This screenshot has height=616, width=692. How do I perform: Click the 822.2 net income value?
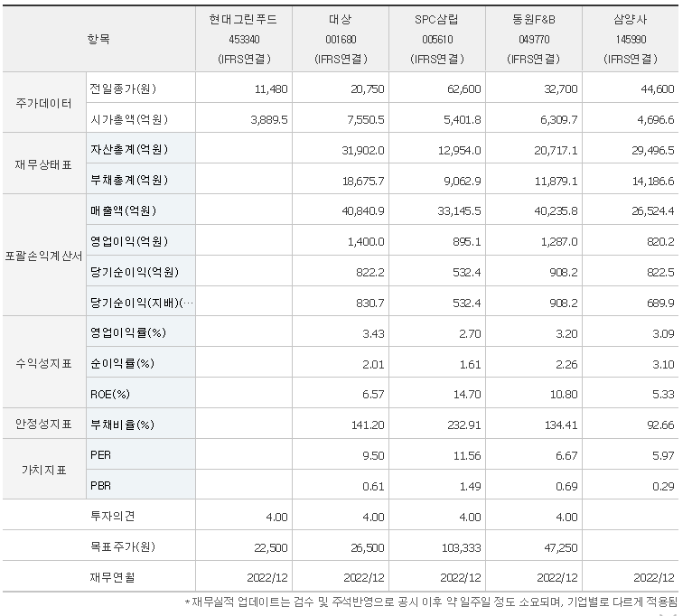pyautogui.click(x=370, y=272)
